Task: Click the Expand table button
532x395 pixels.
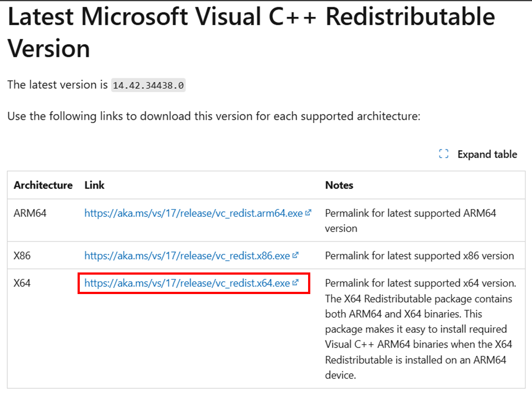Action: (x=478, y=154)
